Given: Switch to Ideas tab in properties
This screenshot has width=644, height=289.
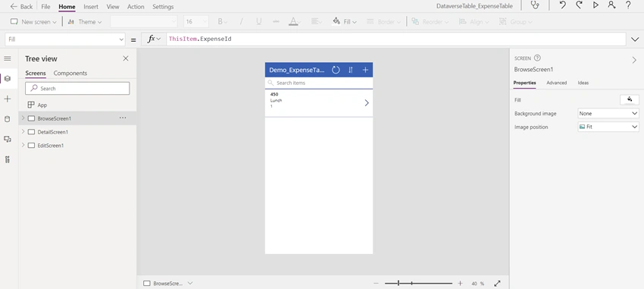Looking at the screenshot, I should point(583,83).
